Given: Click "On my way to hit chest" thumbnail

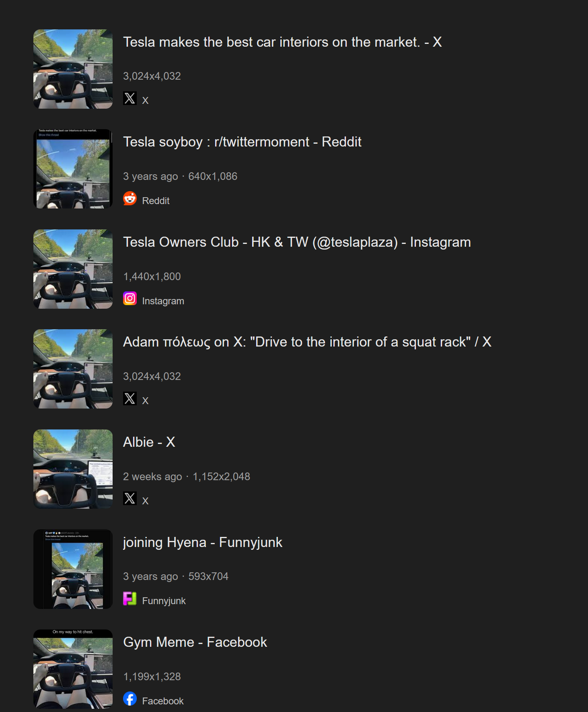Looking at the screenshot, I should 73,669.
